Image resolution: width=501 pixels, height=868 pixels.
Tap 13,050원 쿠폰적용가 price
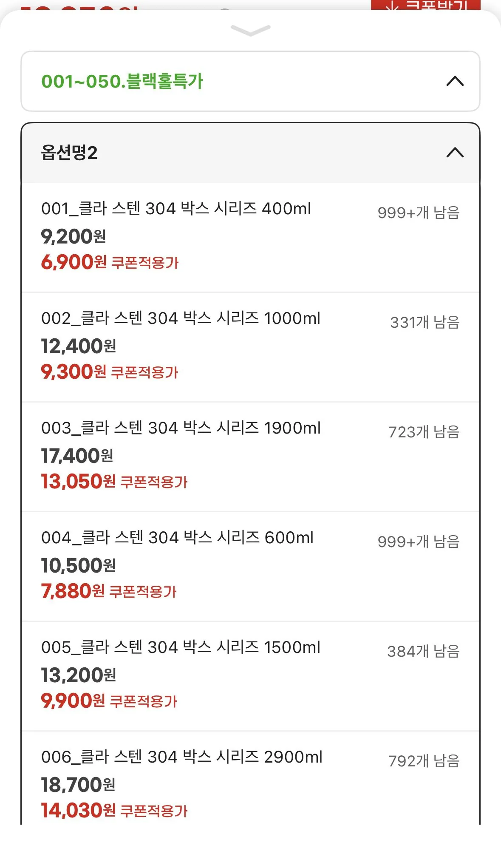pyautogui.click(x=114, y=481)
